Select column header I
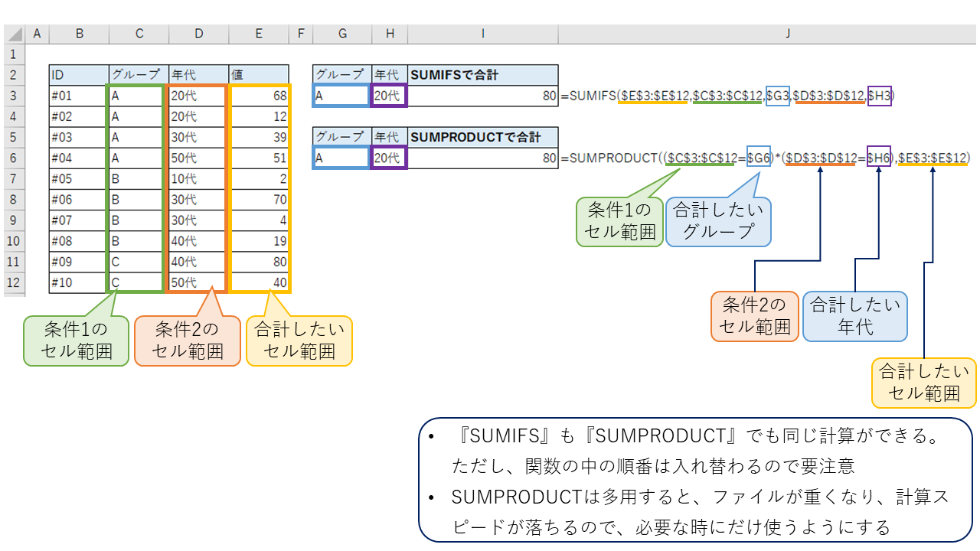 tap(483, 34)
